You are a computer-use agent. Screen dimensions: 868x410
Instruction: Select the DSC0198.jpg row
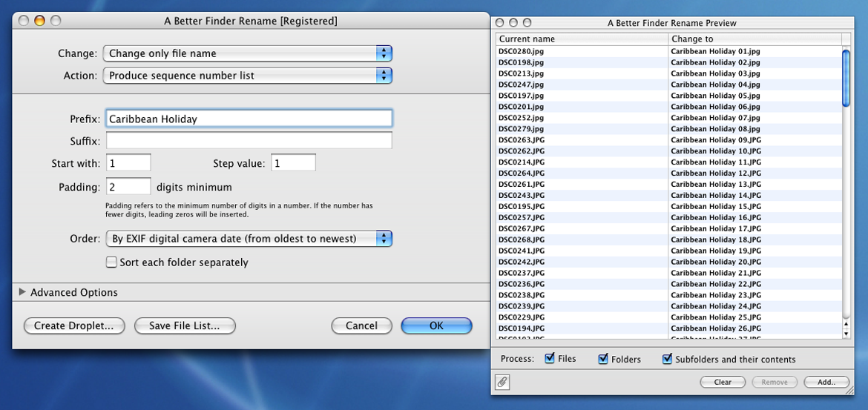pos(668,62)
